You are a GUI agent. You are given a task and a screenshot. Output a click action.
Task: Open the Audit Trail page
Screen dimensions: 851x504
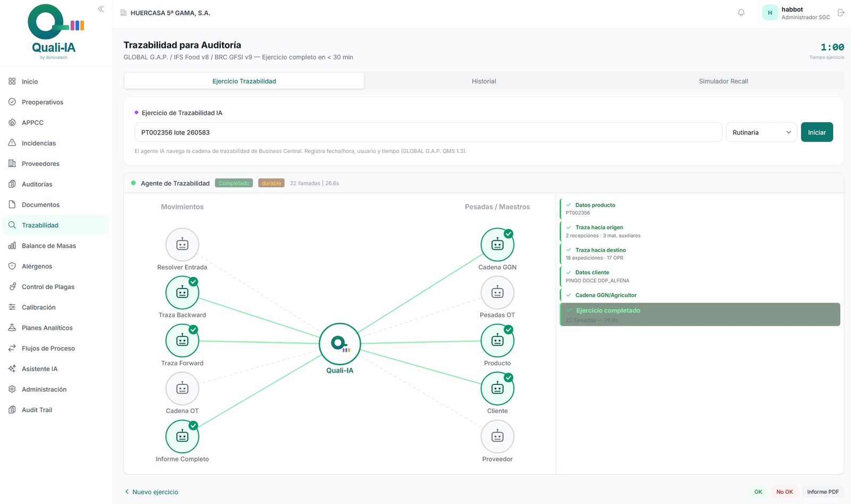[x=56, y=410]
